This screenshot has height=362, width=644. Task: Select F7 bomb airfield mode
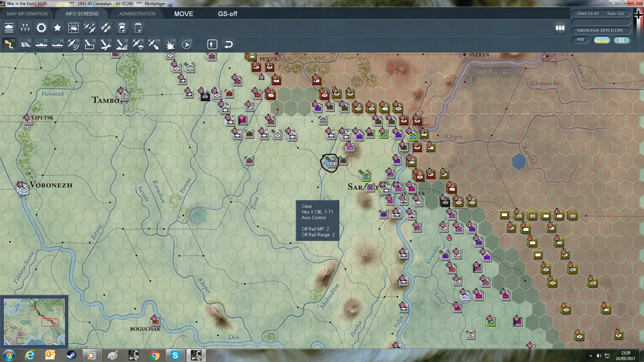(106, 44)
